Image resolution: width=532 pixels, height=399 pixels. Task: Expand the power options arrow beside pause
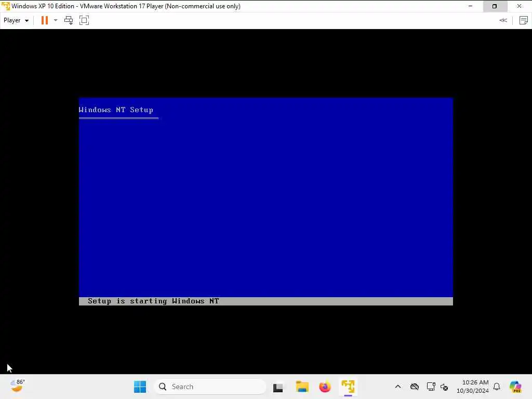56,20
